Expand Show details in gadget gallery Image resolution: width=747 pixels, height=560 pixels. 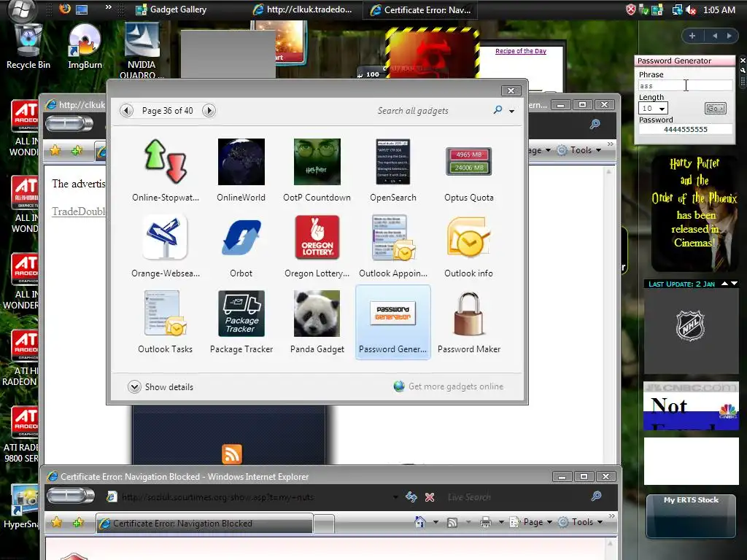click(160, 386)
